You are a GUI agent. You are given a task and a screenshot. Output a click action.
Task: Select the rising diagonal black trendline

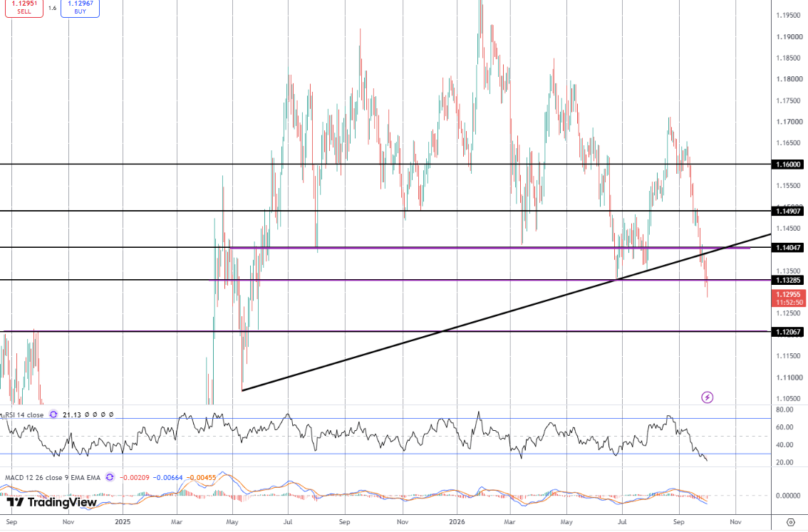[505, 312]
